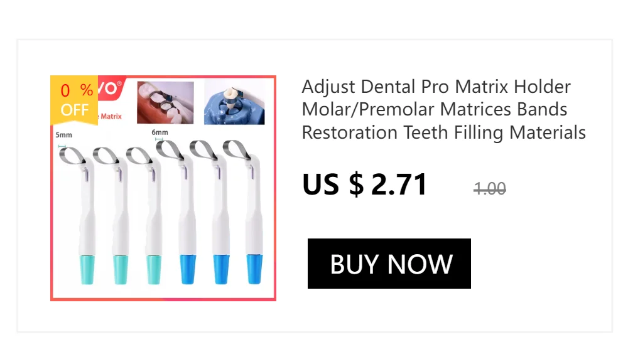This screenshot has width=628, height=364.
Task: Click the red Matrix text in the image
Action: (x=111, y=116)
